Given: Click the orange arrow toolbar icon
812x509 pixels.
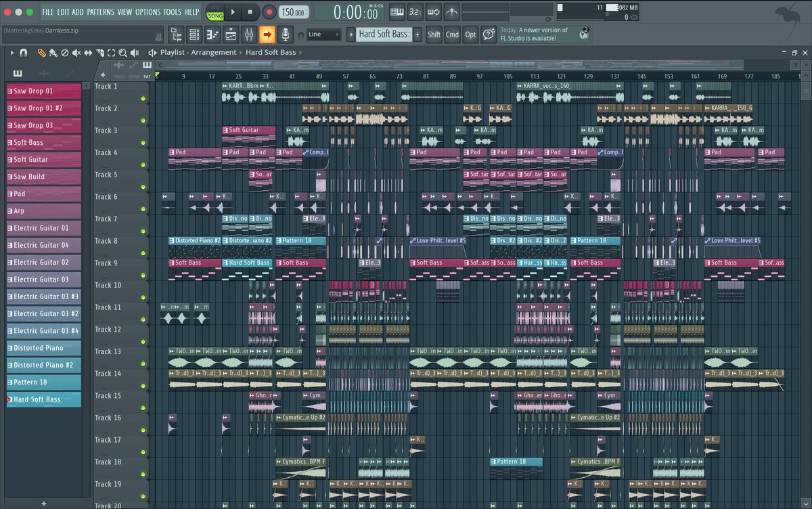Looking at the screenshot, I should point(267,34).
